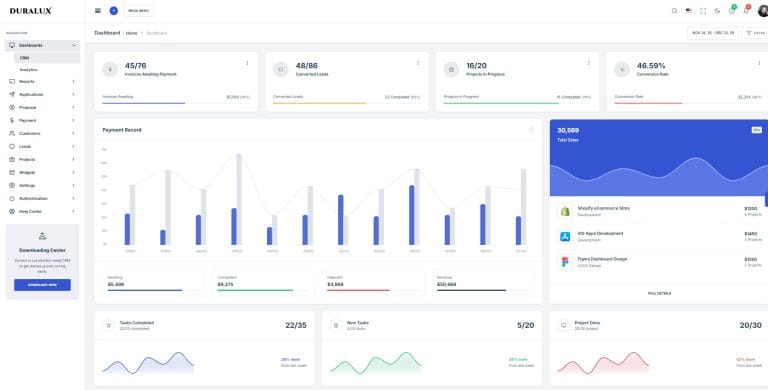Toggle dark mode moon icon
Image resolution: width=768 pixels, height=390 pixels.
tap(717, 11)
